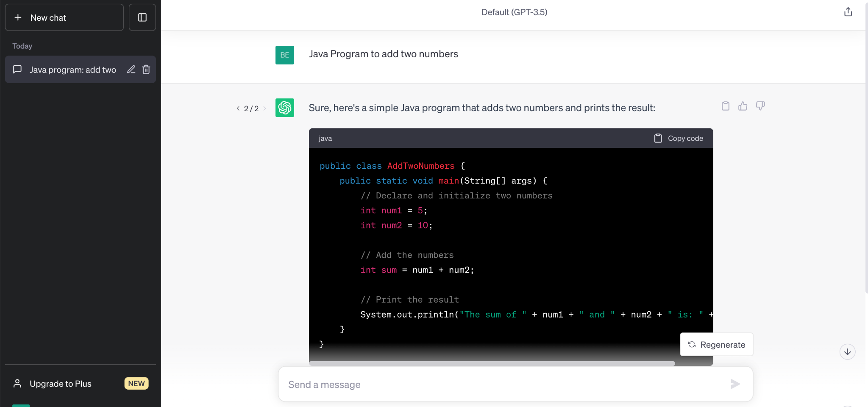Rename chat using the pencil icon
868x407 pixels.
131,70
